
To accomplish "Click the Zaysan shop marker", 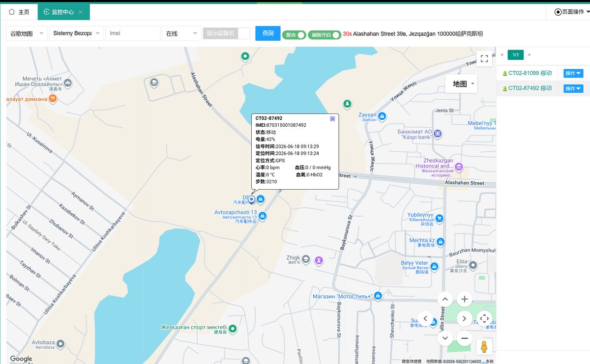I will 382,116.
